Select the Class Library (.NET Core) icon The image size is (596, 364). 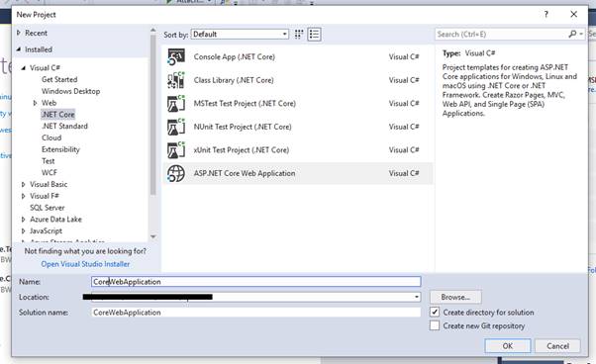[x=176, y=80]
